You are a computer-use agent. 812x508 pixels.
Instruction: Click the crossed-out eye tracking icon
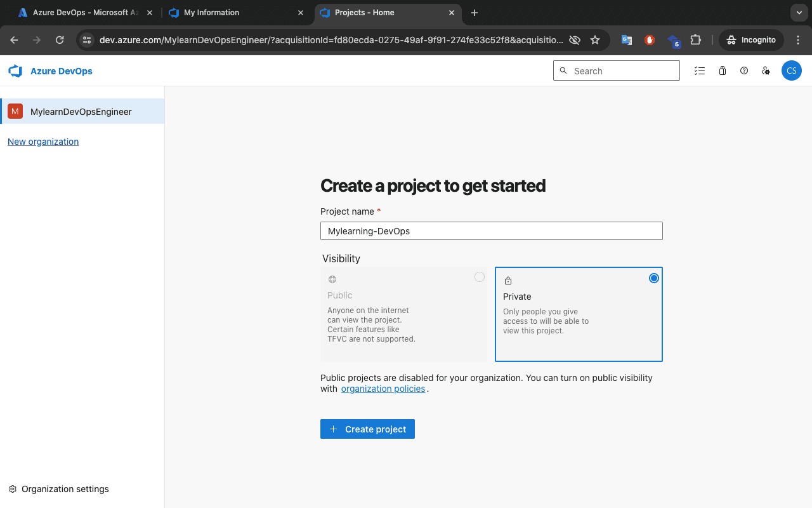(x=575, y=40)
